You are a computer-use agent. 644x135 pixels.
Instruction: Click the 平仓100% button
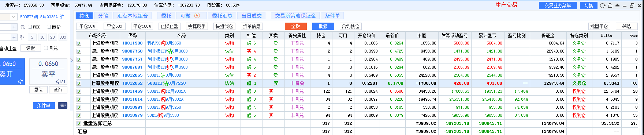(142, 26)
